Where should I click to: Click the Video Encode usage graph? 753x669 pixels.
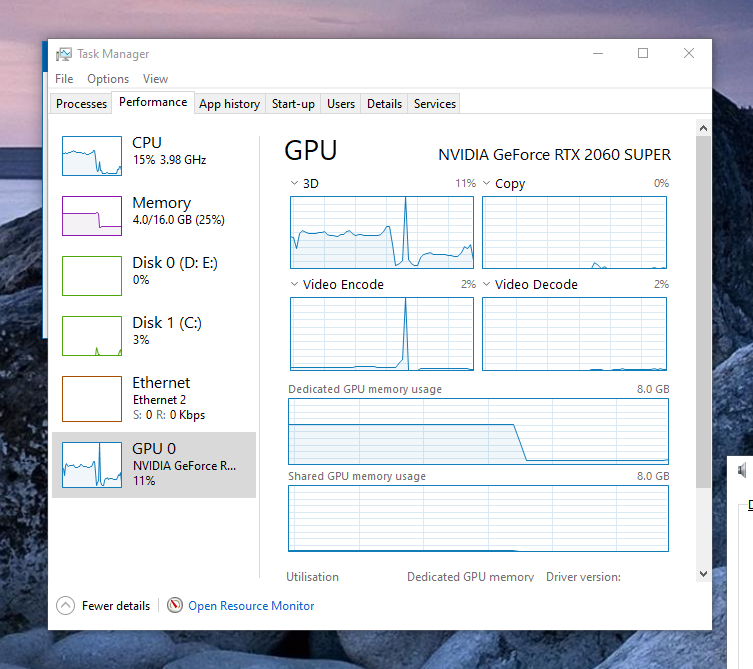382,334
